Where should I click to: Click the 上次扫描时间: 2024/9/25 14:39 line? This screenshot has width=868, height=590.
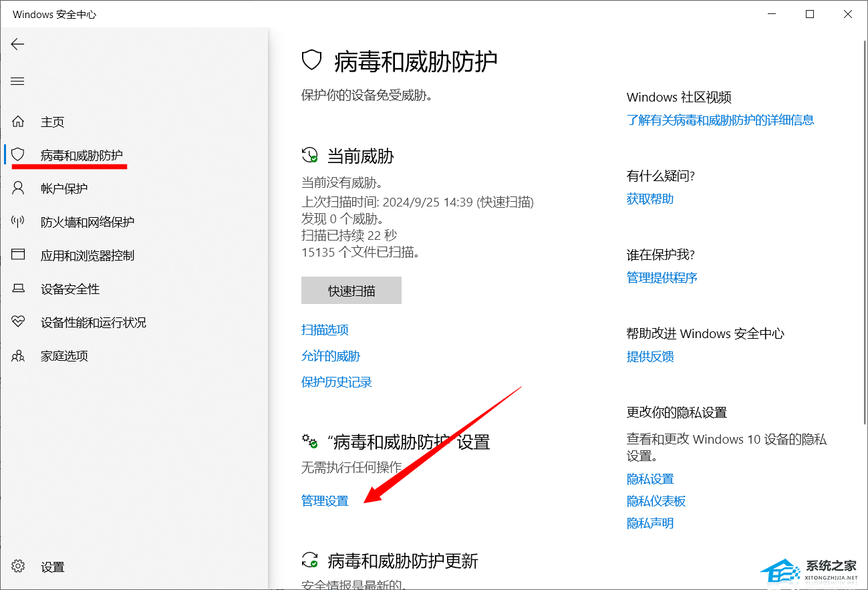(x=418, y=202)
